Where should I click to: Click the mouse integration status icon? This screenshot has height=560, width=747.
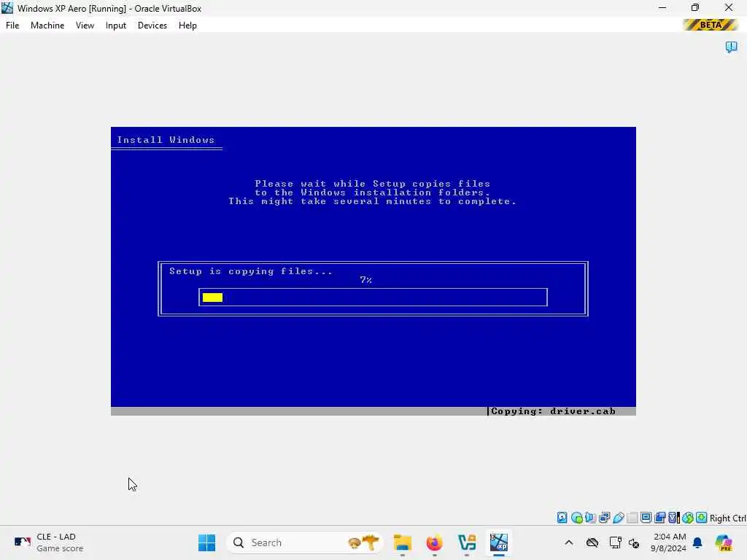point(687,518)
